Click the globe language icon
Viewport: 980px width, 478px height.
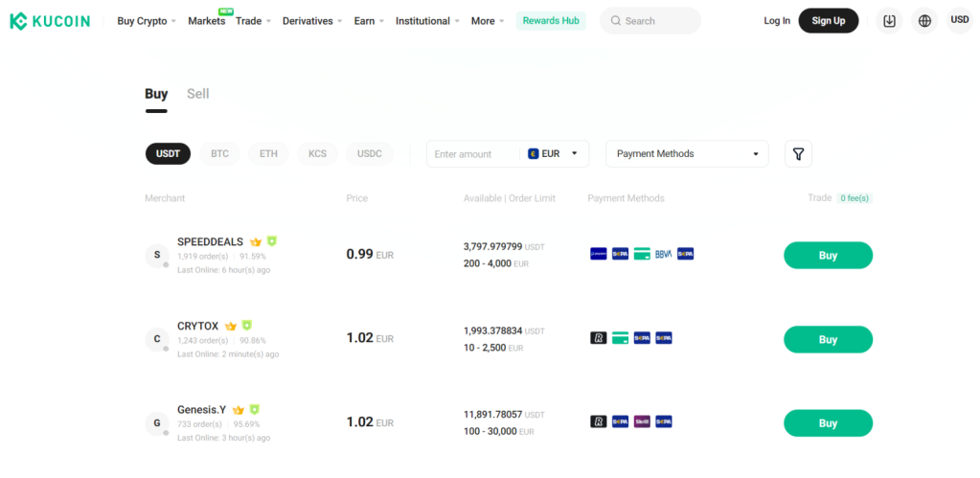pyautogui.click(x=923, y=20)
